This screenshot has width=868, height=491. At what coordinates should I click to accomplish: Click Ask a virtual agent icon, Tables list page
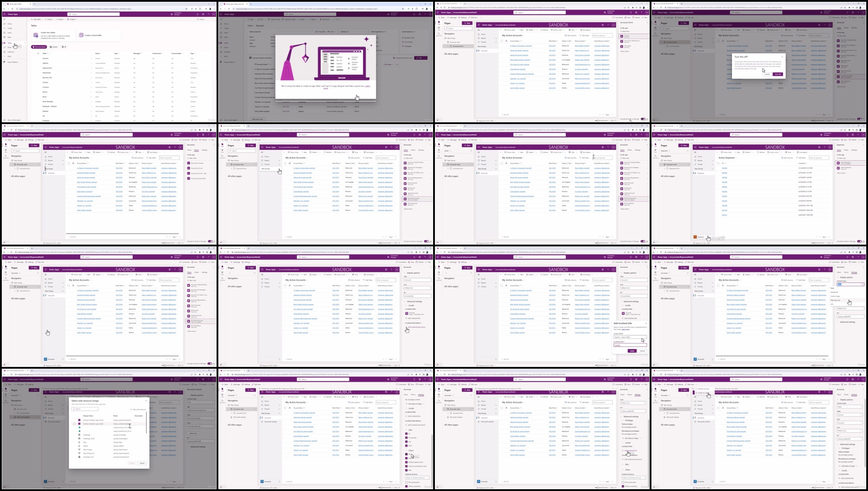click(x=5, y=120)
